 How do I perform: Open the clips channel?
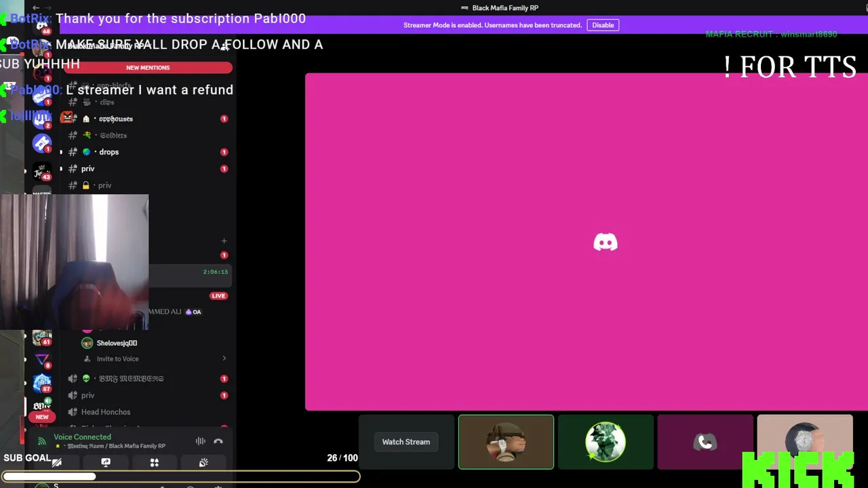(x=148, y=102)
